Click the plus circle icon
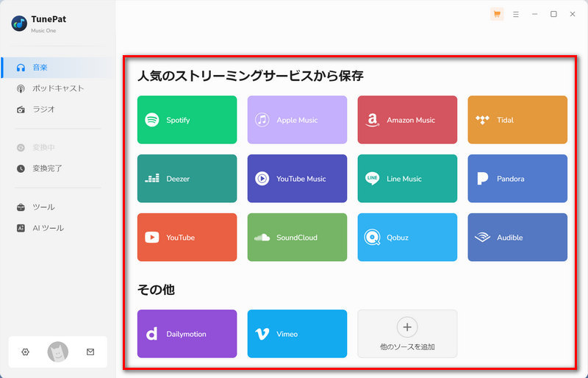 (x=407, y=327)
